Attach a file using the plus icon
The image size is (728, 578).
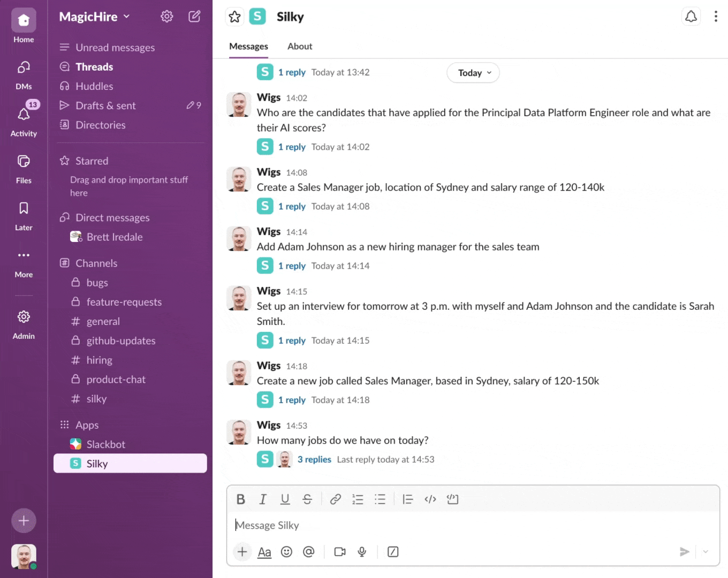242,552
